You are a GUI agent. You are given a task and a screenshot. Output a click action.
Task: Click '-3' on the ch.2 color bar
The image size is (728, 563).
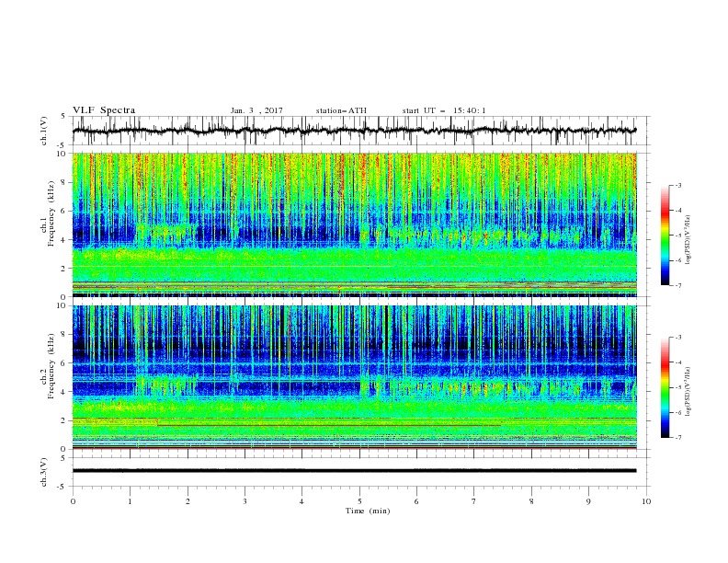677,338
